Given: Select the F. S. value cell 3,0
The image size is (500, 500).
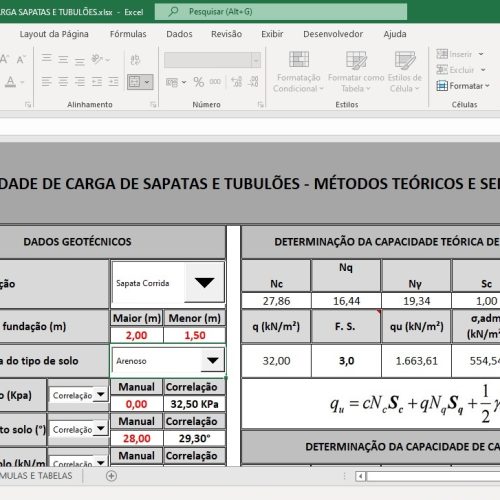Looking at the screenshot, I should click(x=346, y=361).
